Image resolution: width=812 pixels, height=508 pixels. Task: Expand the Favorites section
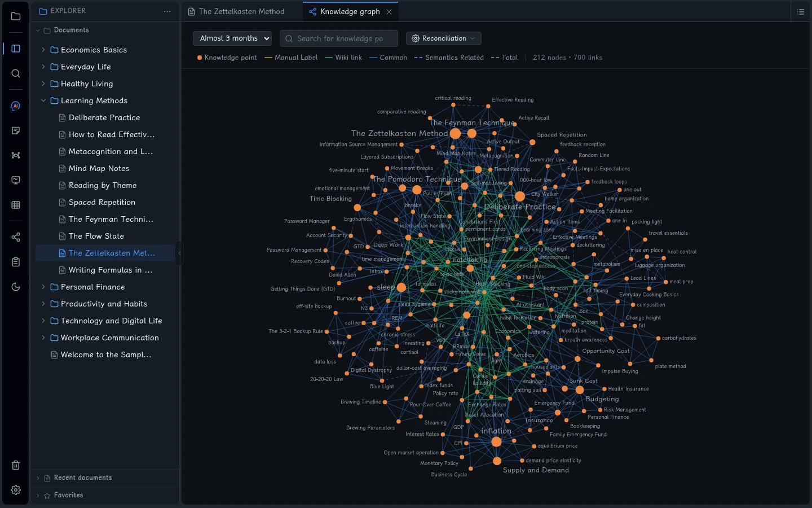[x=38, y=496]
